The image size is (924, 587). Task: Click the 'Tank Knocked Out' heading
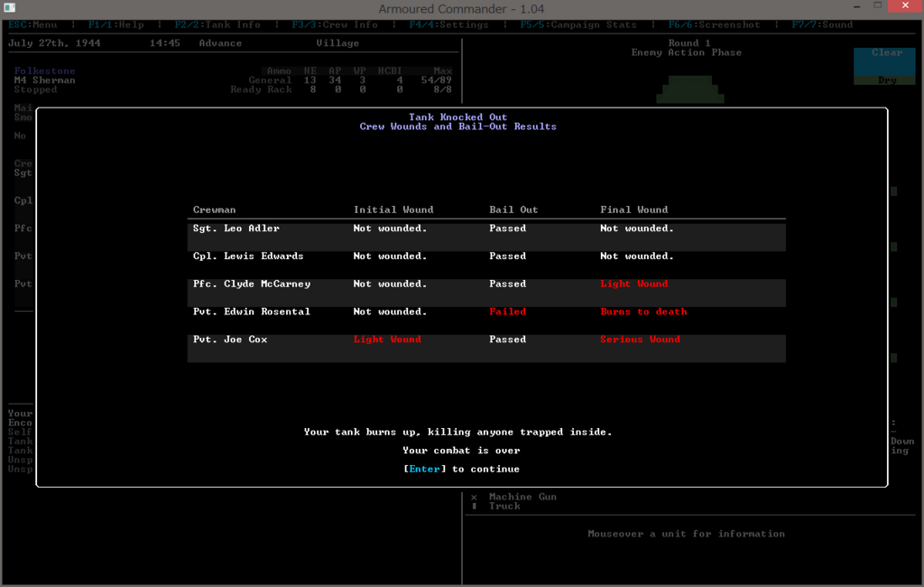pos(457,117)
